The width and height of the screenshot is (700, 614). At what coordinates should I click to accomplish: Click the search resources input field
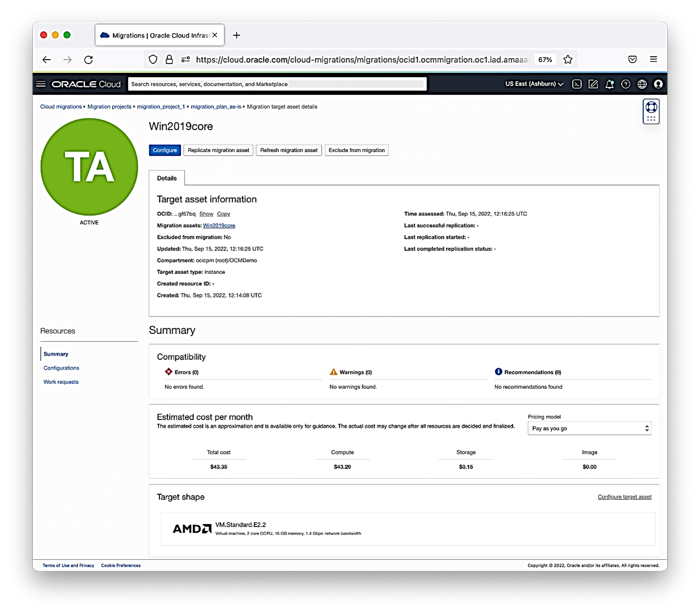click(277, 84)
